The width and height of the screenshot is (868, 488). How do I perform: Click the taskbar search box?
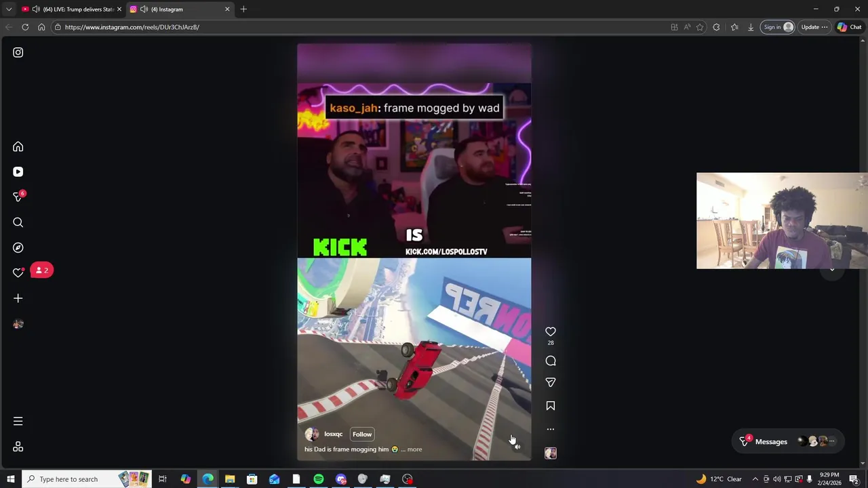[88, 479]
